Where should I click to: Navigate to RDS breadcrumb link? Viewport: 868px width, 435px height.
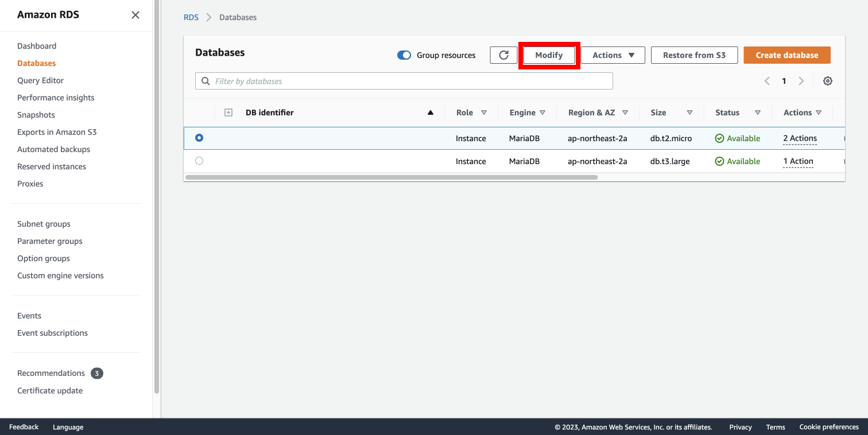click(x=191, y=17)
